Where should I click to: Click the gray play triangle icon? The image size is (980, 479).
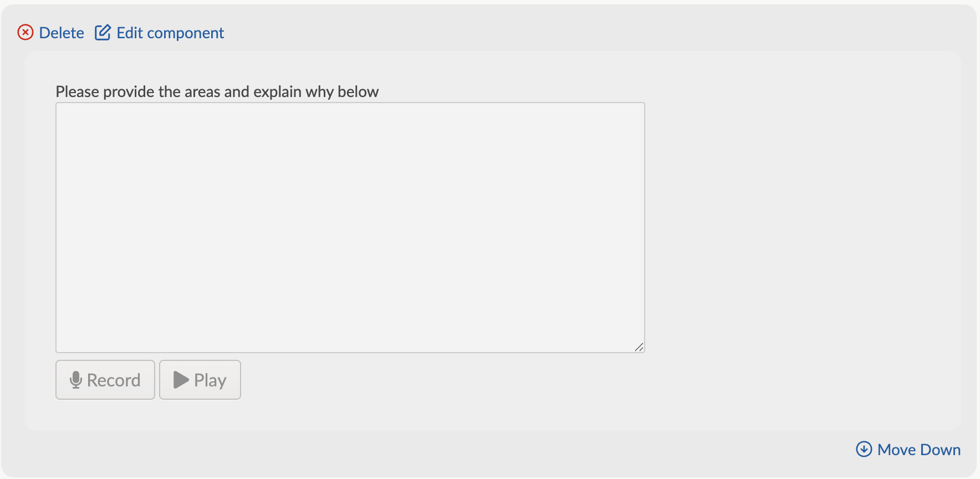[180, 380]
